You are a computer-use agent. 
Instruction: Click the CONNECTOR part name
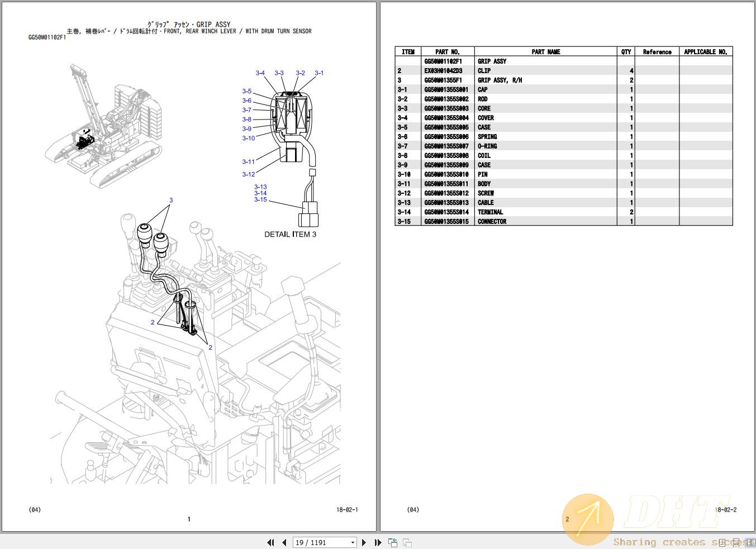tap(492, 221)
